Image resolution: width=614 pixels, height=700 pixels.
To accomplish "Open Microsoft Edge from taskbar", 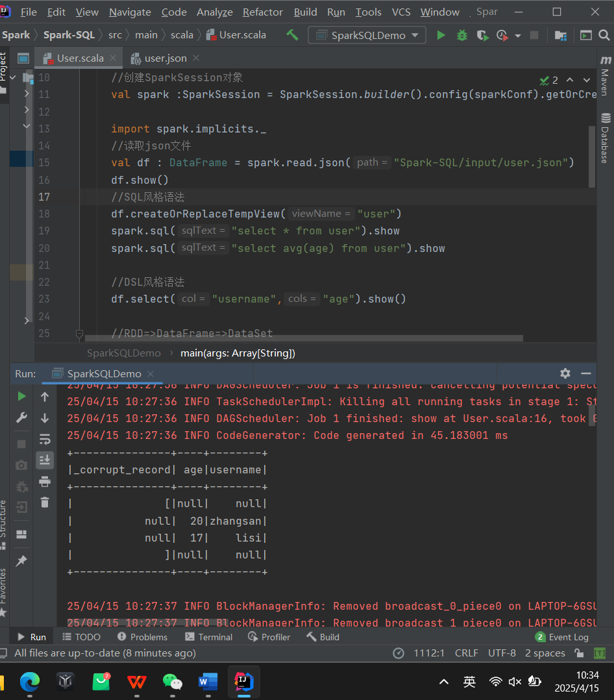I will pos(30,682).
